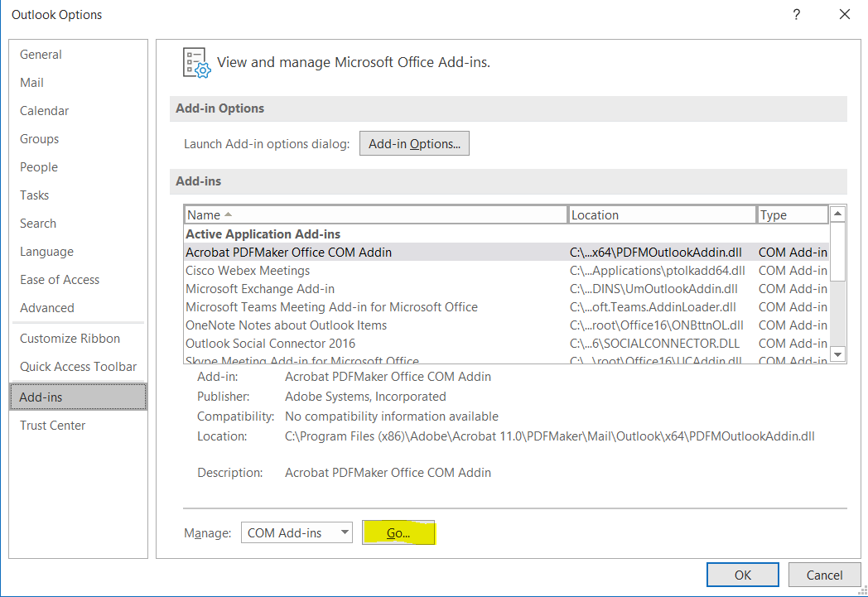Viewport: 868px width, 597px height.
Task: Choose OneNote Notes about Outlook Items
Action: (286, 325)
